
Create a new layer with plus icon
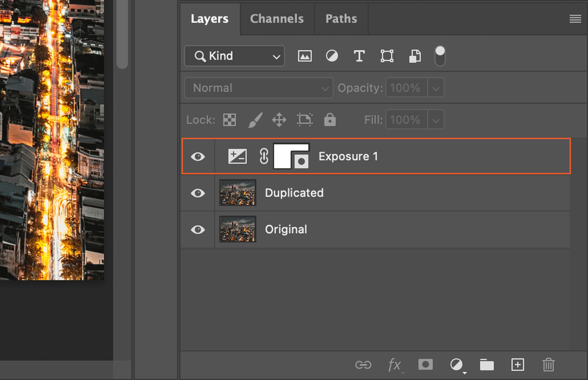(518, 365)
